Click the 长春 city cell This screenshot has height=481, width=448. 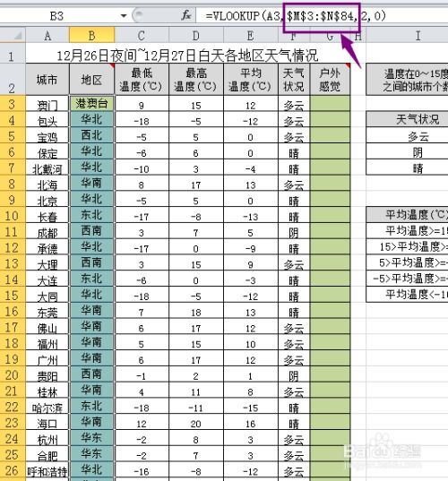(x=47, y=216)
